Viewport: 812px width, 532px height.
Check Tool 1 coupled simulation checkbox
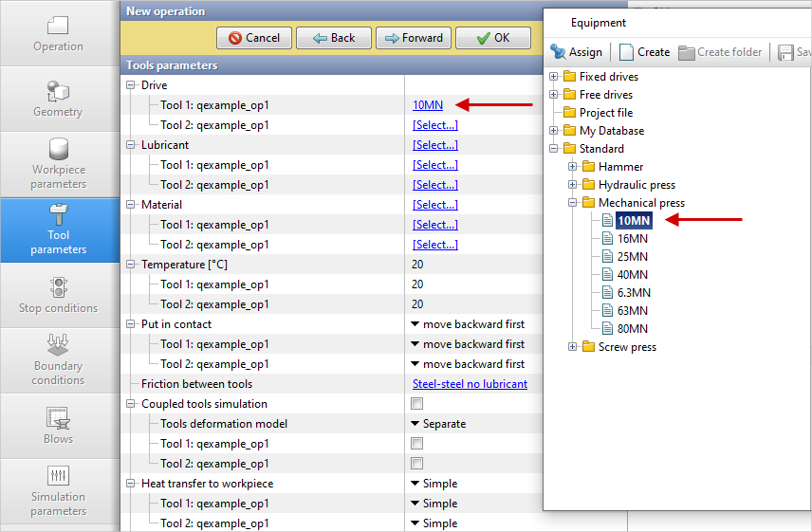click(x=417, y=444)
